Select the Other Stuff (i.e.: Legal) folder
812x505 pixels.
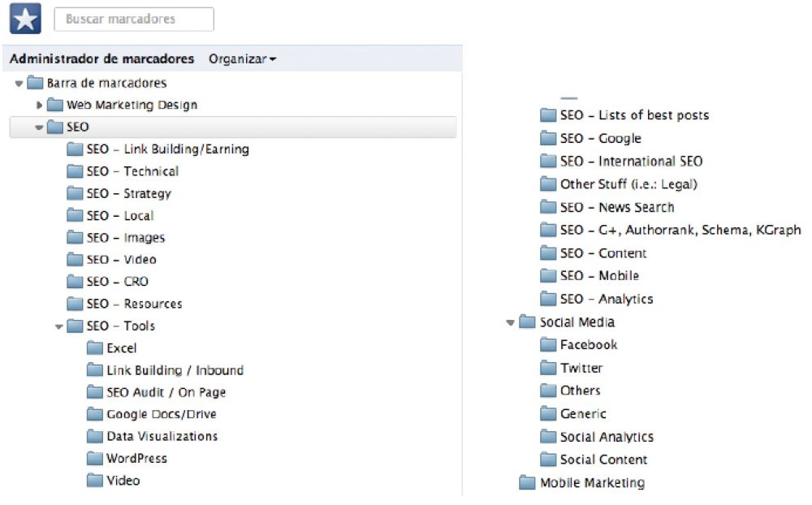click(628, 184)
